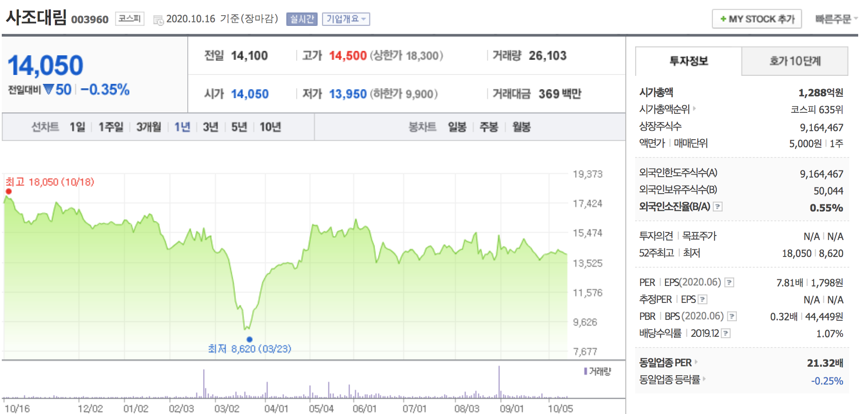The height and width of the screenshot is (414, 868).
Task: Click the 거래량 legend color square
Action: coord(586,371)
